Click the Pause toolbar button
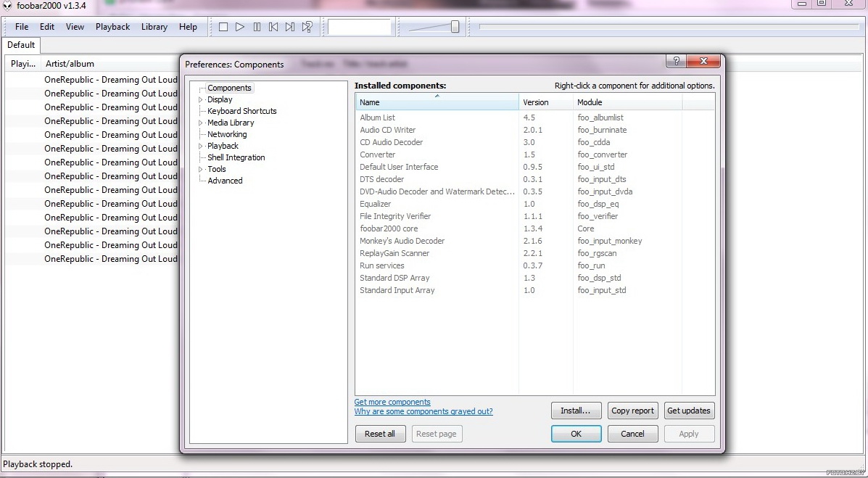 [257, 27]
